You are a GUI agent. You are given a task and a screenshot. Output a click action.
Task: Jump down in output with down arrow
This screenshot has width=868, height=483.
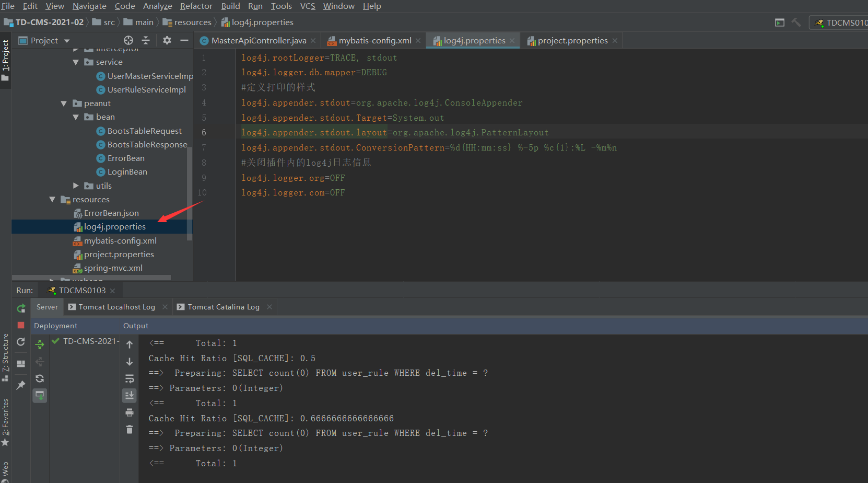point(130,362)
